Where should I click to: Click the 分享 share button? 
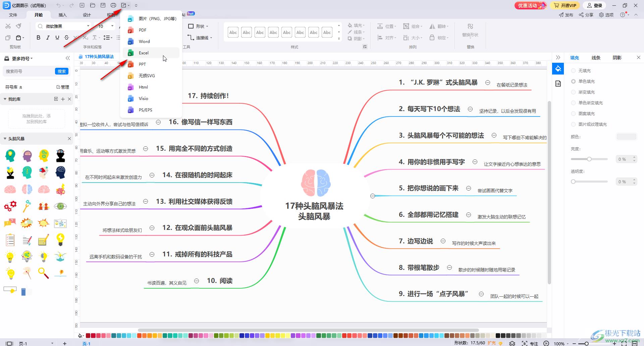tap(586, 15)
